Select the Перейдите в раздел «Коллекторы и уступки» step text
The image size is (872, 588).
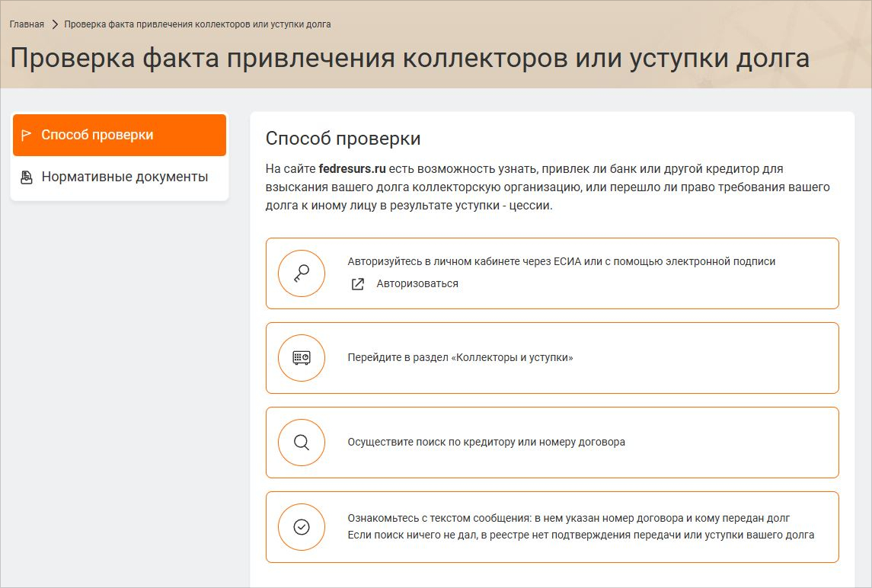(460, 357)
